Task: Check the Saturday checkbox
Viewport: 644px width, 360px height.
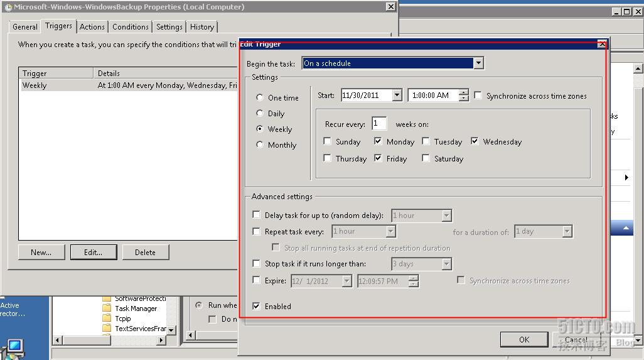Action: (x=426, y=158)
